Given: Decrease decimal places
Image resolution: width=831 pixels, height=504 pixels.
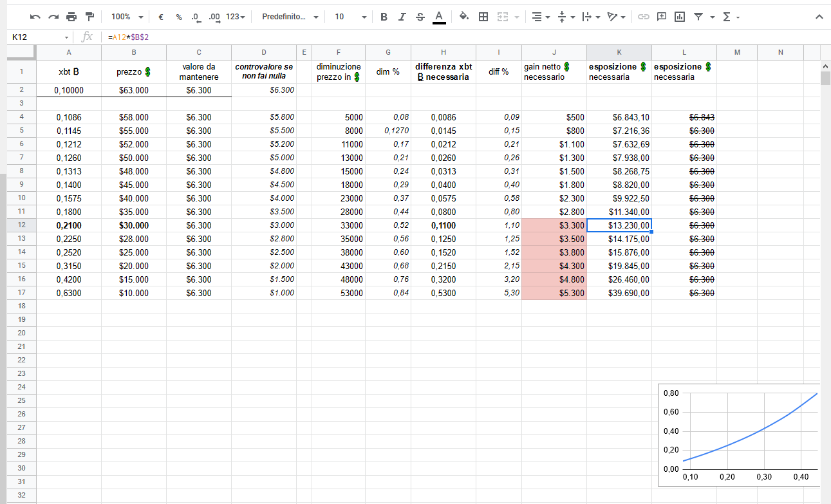Looking at the screenshot, I should (196, 17).
